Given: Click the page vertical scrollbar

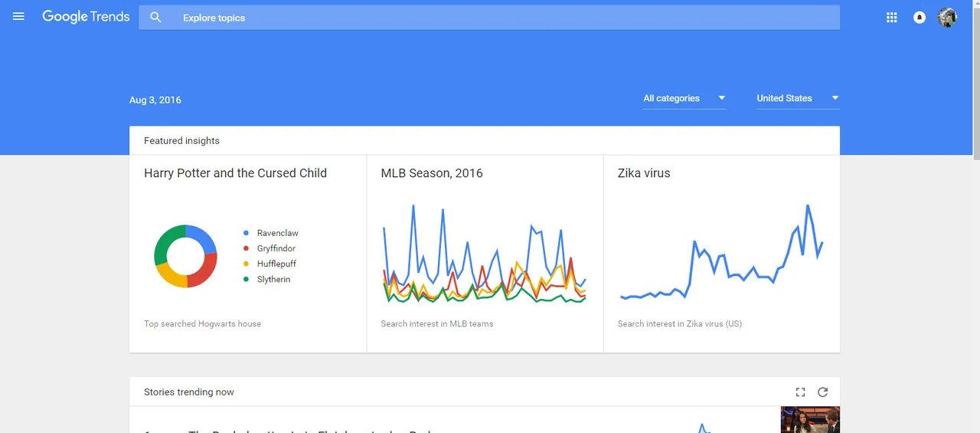Looking at the screenshot, I should pos(975,216).
